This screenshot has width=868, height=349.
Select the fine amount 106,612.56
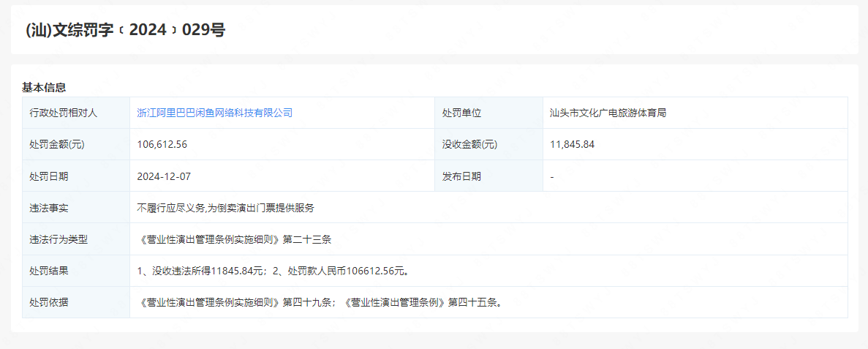(162, 145)
